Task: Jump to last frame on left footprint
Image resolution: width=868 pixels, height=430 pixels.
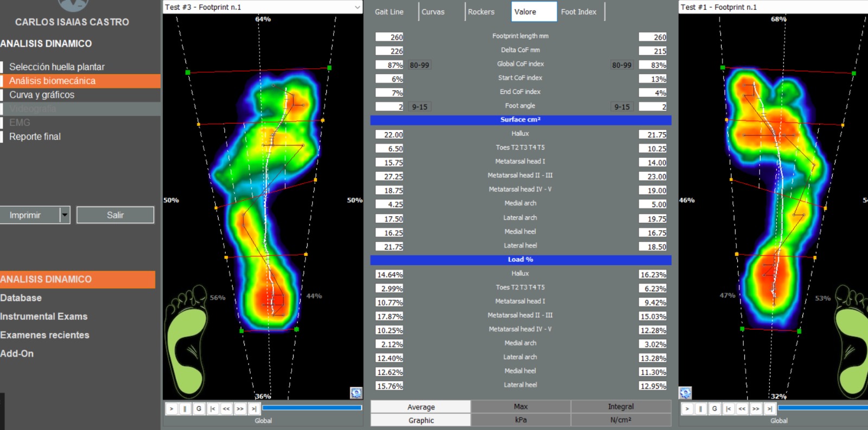Action: [253, 409]
